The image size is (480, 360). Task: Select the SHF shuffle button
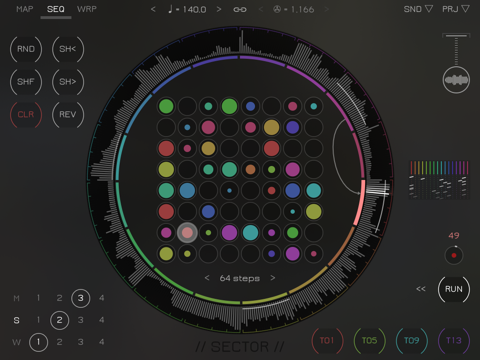pos(26,82)
